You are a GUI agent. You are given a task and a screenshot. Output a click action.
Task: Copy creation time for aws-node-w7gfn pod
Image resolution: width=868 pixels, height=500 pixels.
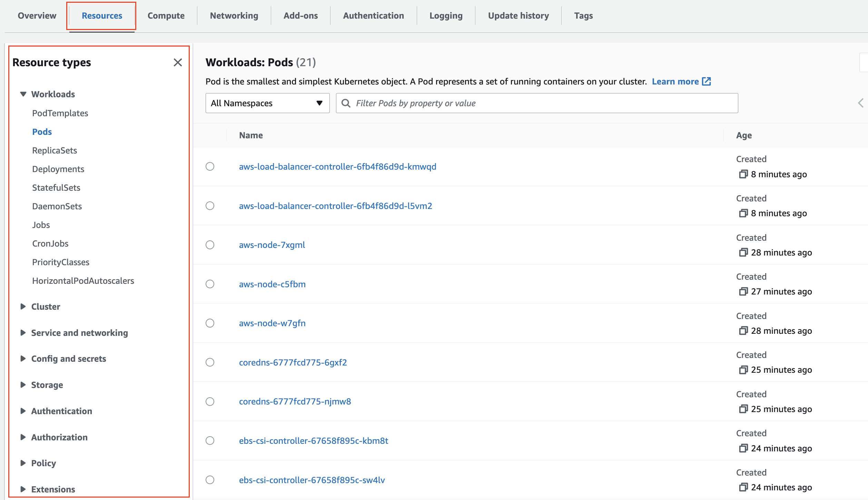[743, 331]
